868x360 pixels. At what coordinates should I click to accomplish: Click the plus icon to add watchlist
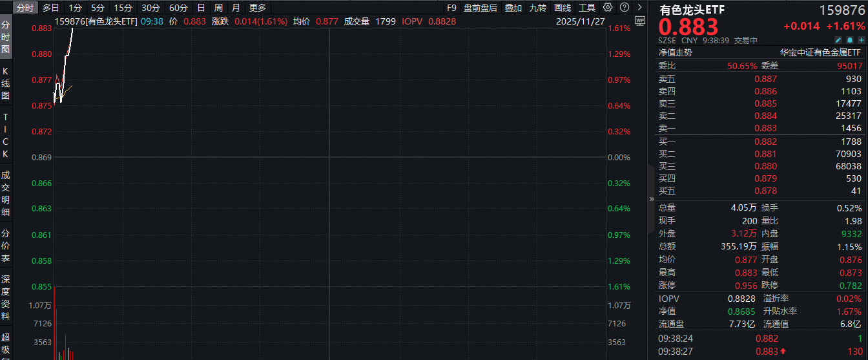(861, 40)
